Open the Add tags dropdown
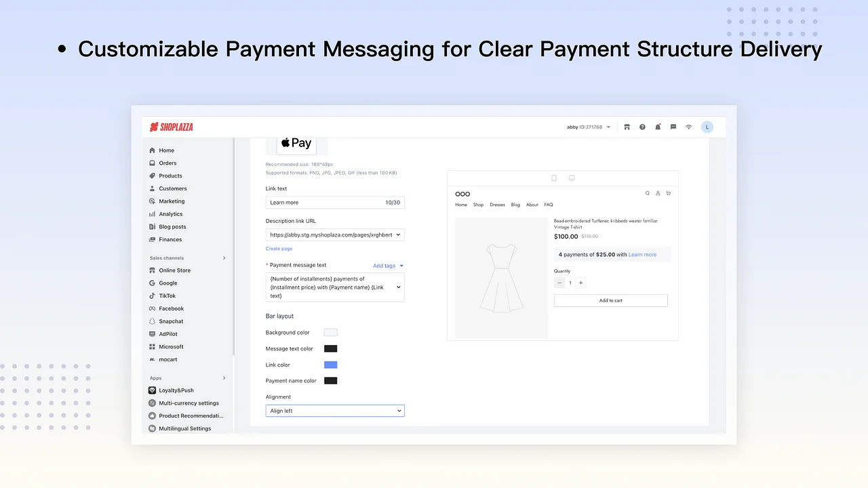Image resolution: width=868 pixels, height=488 pixels. click(387, 266)
